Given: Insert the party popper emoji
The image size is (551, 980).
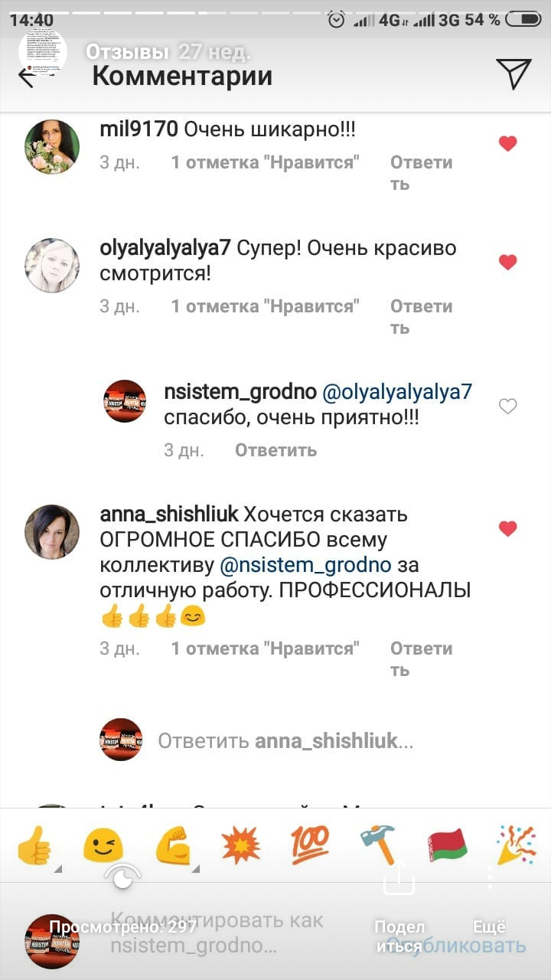Looking at the screenshot, I should click(x=517, y=845).
